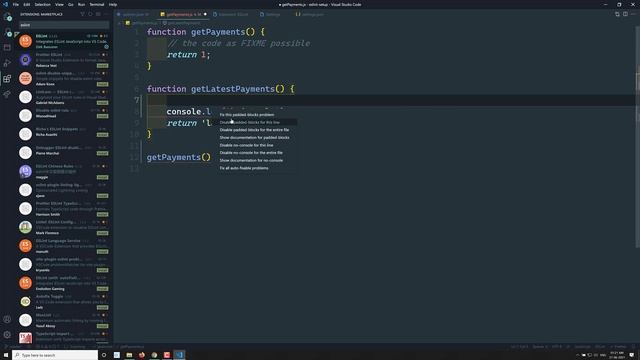Click on line number 7 in gutter

[136, 100]
